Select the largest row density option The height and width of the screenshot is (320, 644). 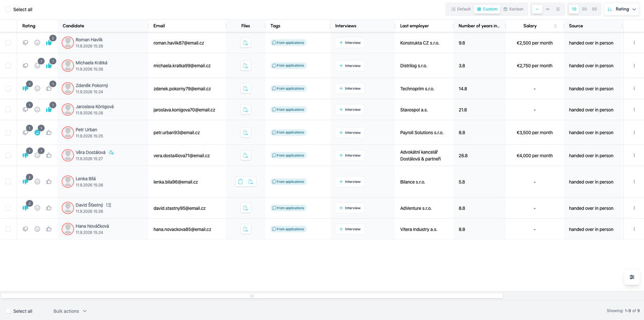558,9
